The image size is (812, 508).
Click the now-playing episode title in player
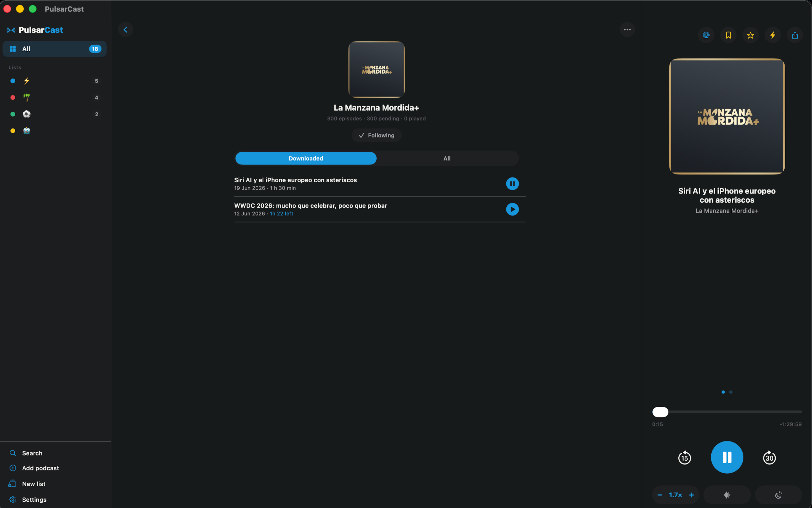(727, 196)
